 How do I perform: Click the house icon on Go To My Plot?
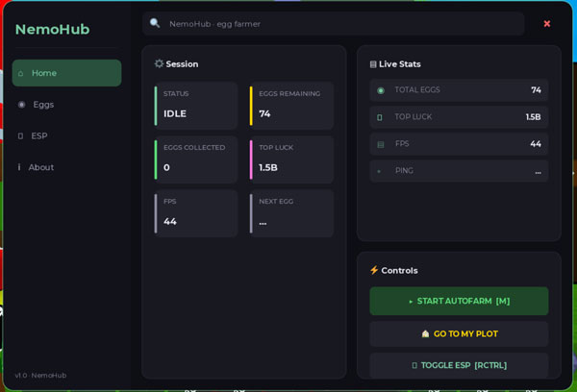[x=425, y=333]
